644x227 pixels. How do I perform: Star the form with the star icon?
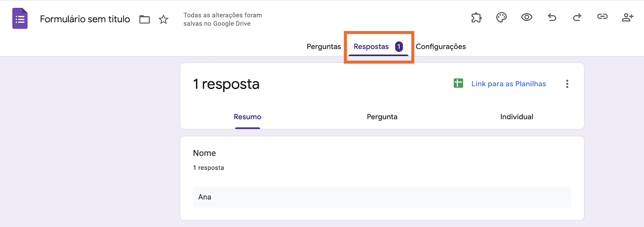[164, 20]
